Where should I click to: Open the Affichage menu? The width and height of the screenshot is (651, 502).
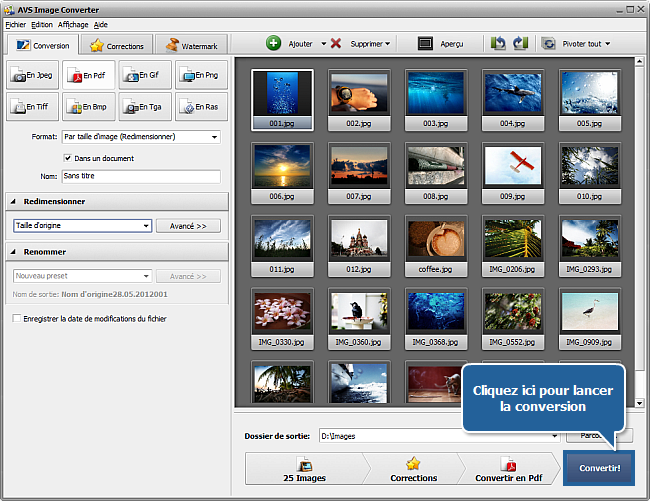pyautogui.click(x=73, y=24)
